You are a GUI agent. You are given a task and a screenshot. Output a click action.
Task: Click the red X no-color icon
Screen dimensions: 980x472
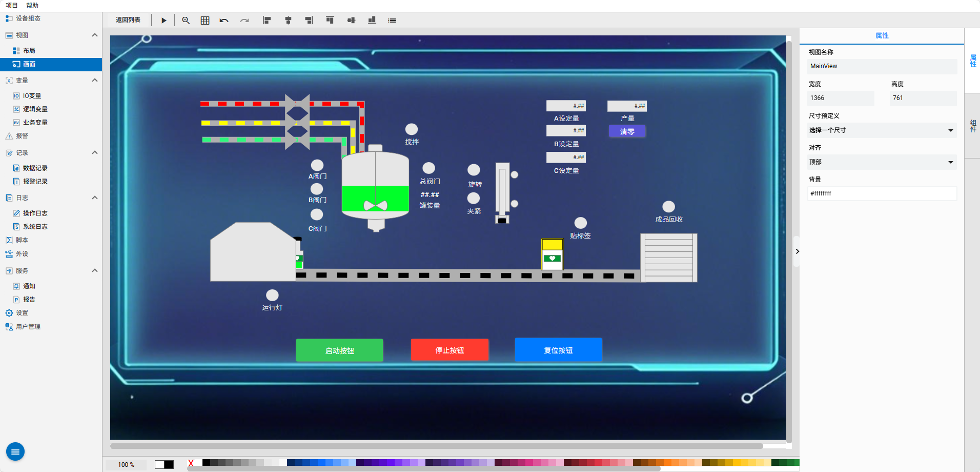191,463
